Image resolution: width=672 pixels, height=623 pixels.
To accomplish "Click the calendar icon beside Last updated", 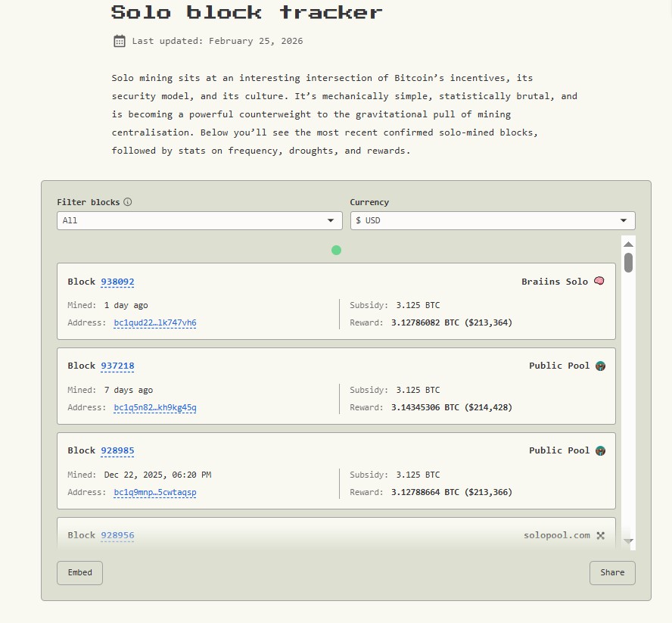I will pos(119,41).
